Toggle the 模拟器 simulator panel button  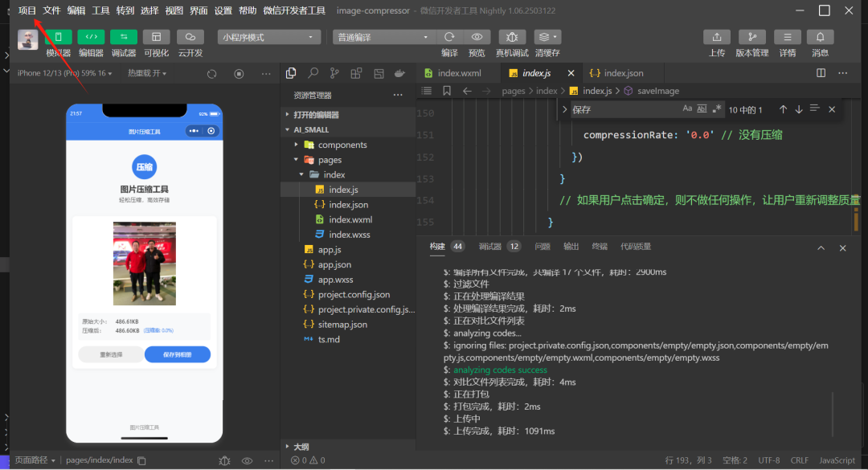point(58,37)
